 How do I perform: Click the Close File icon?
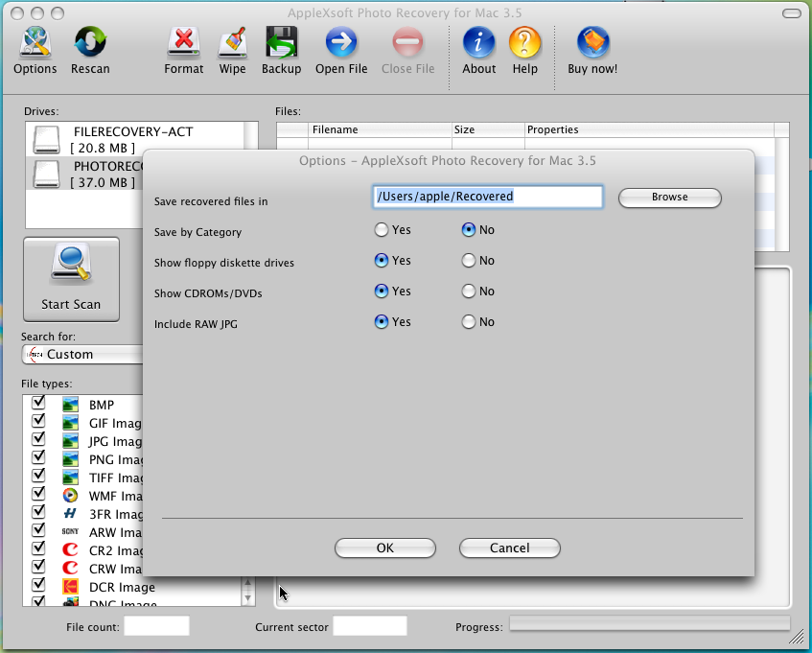click(x=408, y=42)
